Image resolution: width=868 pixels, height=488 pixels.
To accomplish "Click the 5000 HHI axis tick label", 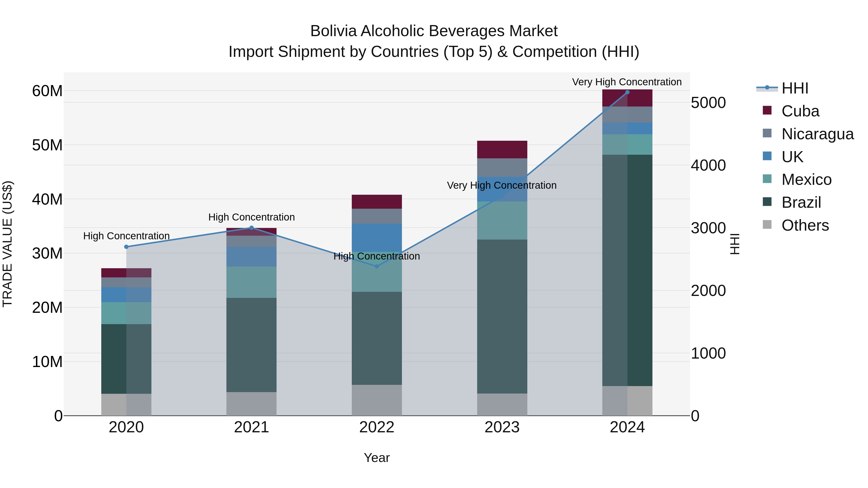I will pyautogui.click(x=708, y=103).
